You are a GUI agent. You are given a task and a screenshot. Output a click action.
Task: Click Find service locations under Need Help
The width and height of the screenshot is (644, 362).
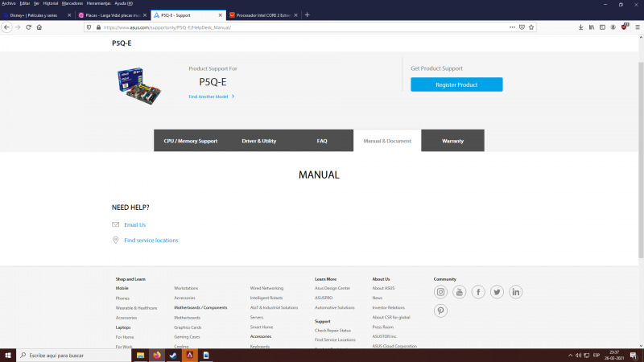pos(151,241)
